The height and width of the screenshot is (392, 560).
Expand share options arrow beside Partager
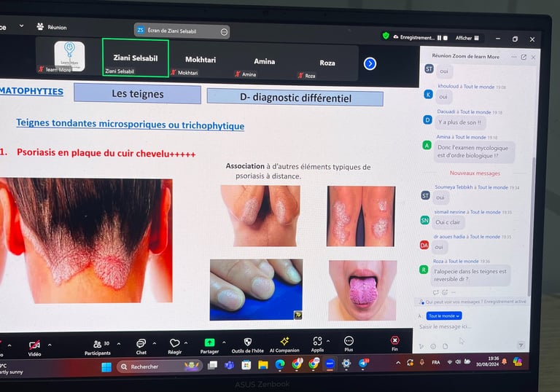[x=224, y=342]
